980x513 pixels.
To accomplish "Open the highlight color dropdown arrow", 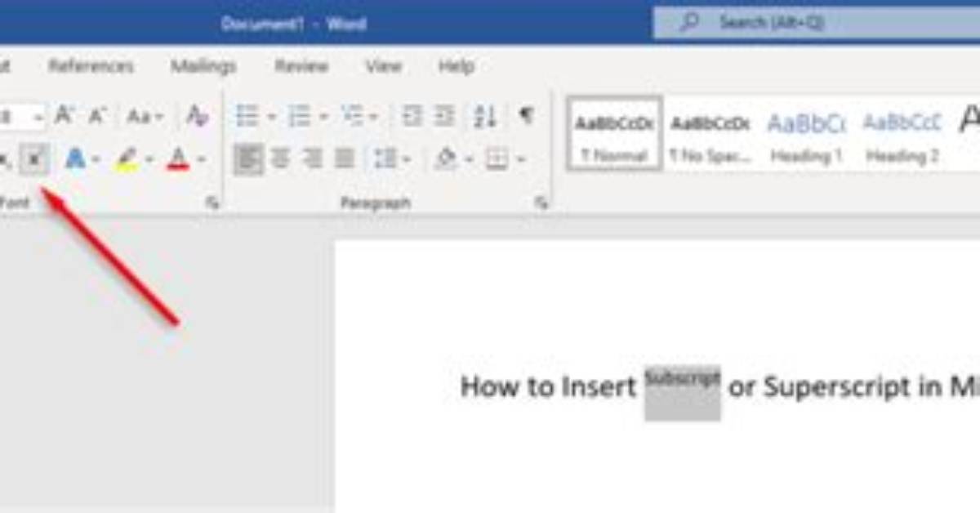I will point(149,160).
